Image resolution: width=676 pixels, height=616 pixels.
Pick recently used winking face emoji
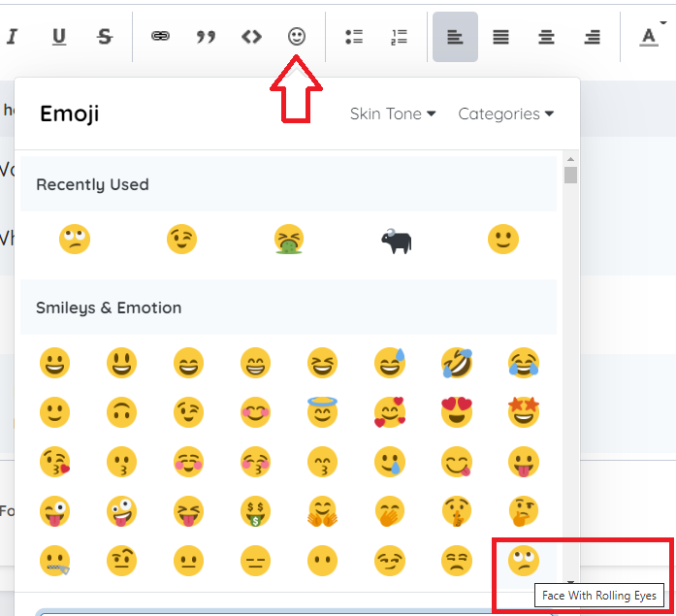[182, 239]
